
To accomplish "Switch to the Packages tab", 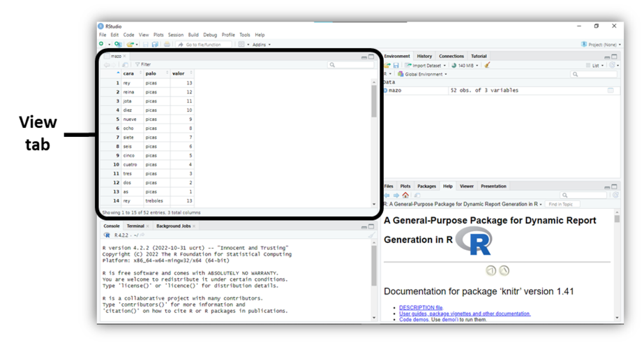I will tap(426, 186).
